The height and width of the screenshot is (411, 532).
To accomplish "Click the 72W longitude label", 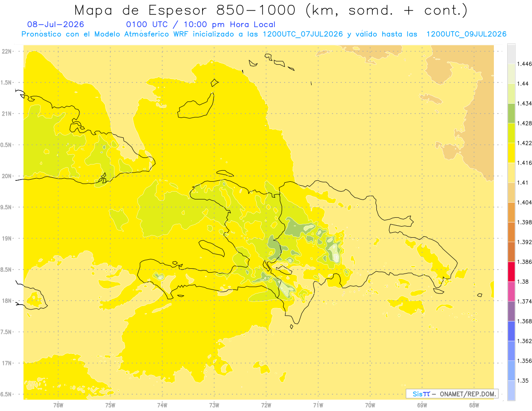I will 266,405.
